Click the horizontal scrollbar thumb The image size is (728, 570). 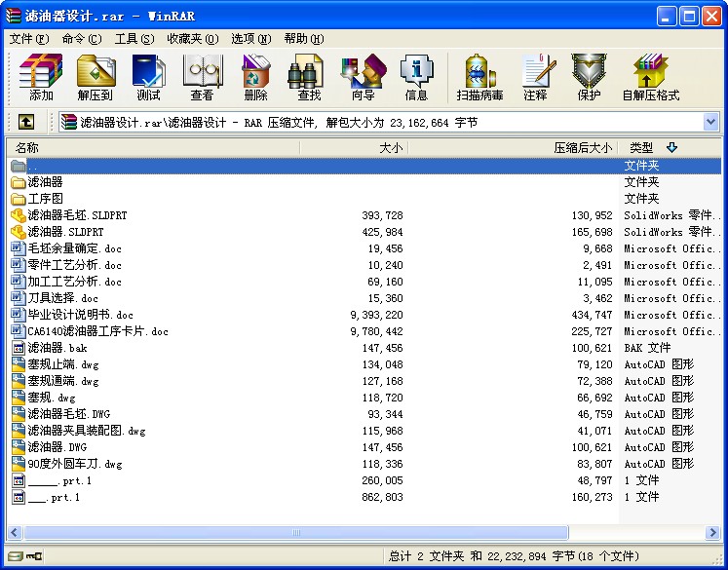point(295,532)
